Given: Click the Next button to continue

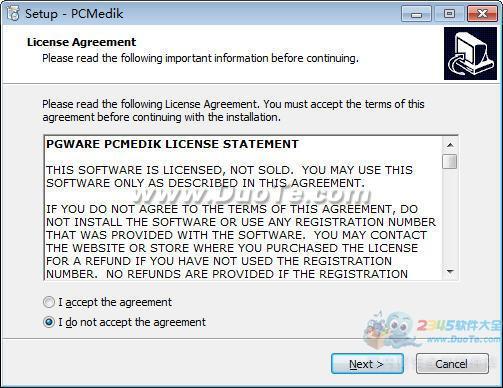Looking at the screenshot, I should 367,364.
